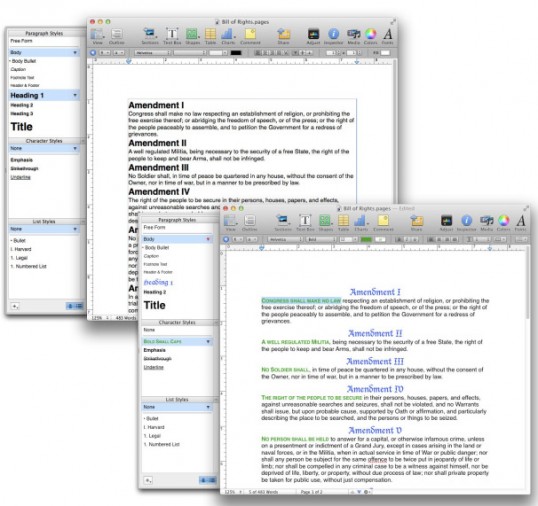This screenshot has height=506, width=538.
Task: Click the white background color swatch in the front window
Action: [380, 239]
